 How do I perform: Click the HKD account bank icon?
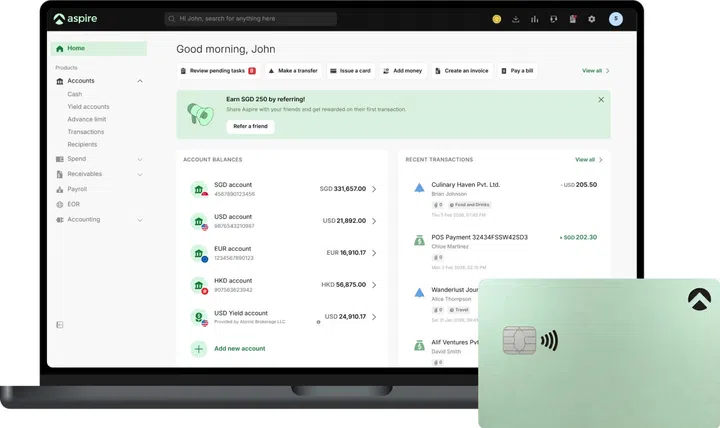tap(199, 285)
